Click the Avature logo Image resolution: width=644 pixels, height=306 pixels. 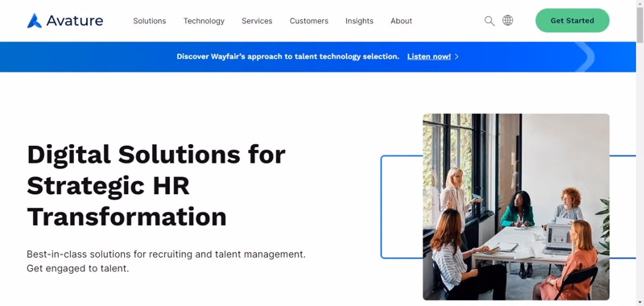pos(65,21)
